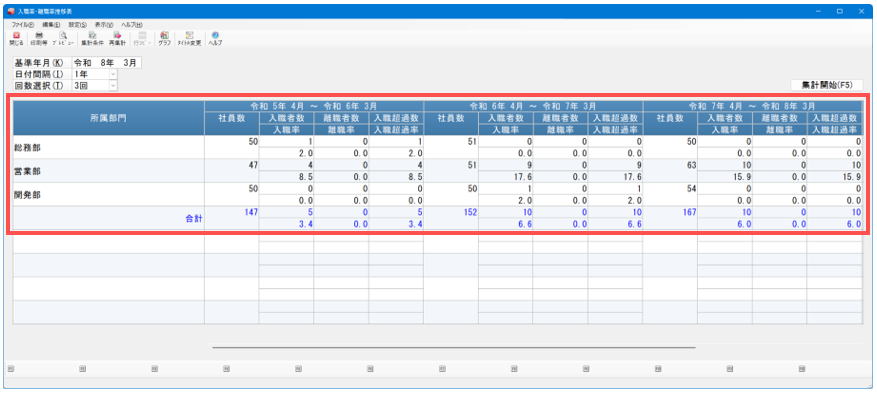877x394 pixels.
Task: Open the 表示(V) menu
Action: point(104,25)
